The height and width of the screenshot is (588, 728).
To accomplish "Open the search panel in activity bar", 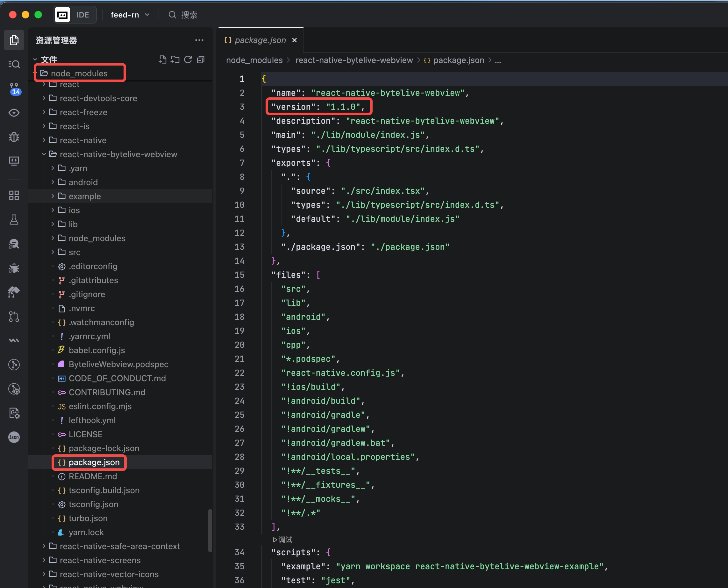I will [x=14, y=64].
